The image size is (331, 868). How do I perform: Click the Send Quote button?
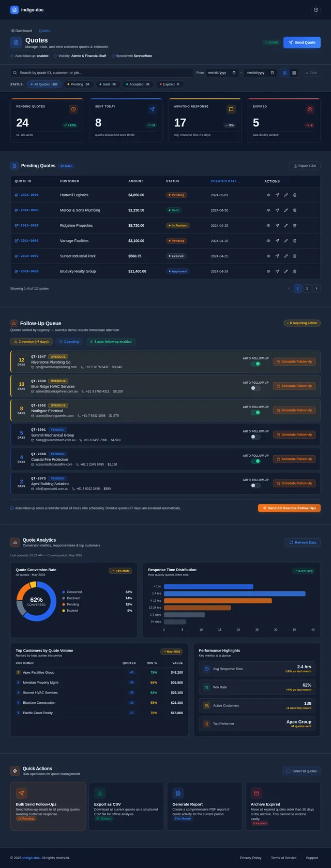[302, 42]
